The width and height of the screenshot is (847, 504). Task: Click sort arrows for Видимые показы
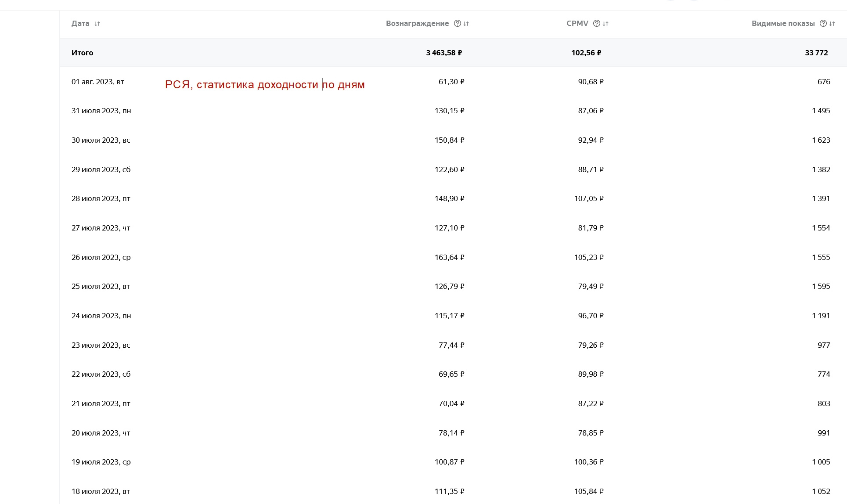coord(832,24)
